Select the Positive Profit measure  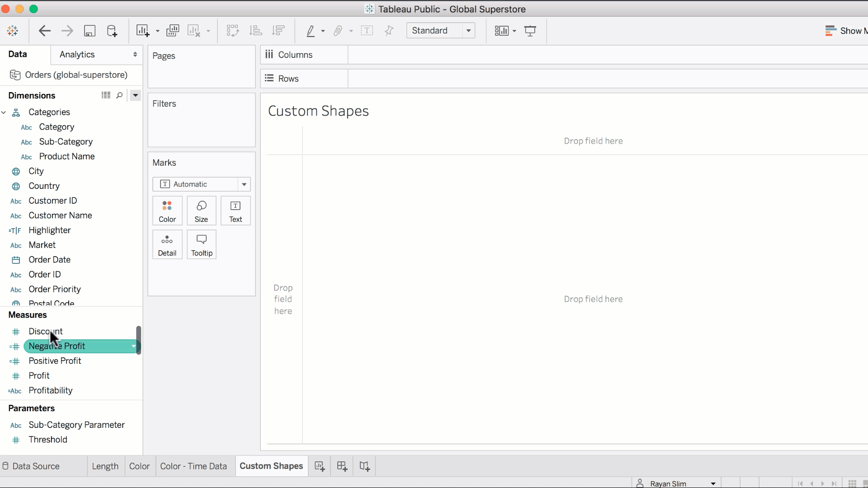click(x=55, y=361)
